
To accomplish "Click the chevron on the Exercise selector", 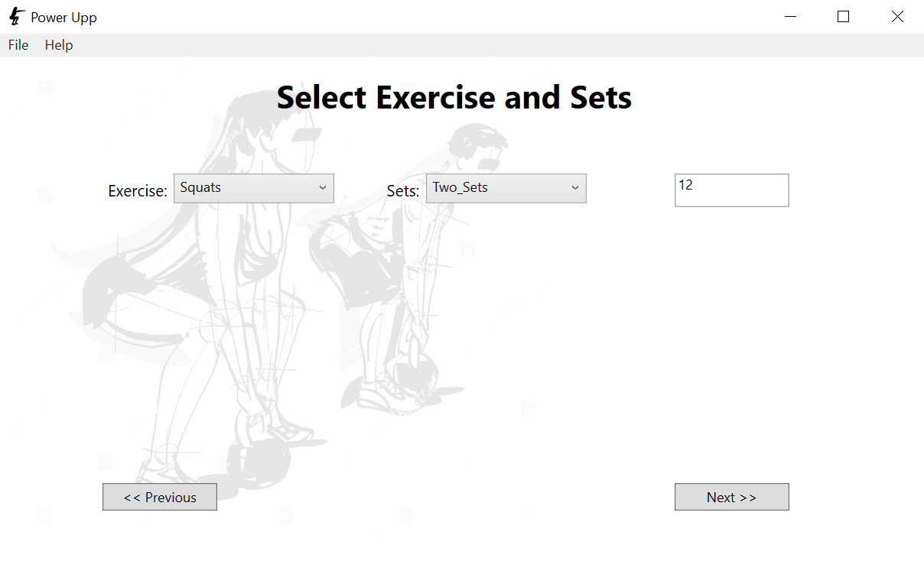I will 324,188.
